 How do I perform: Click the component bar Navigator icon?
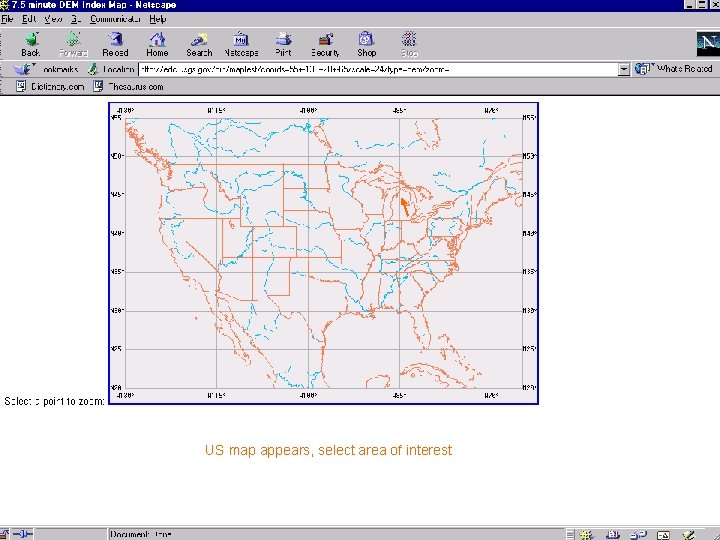[587, 534]
